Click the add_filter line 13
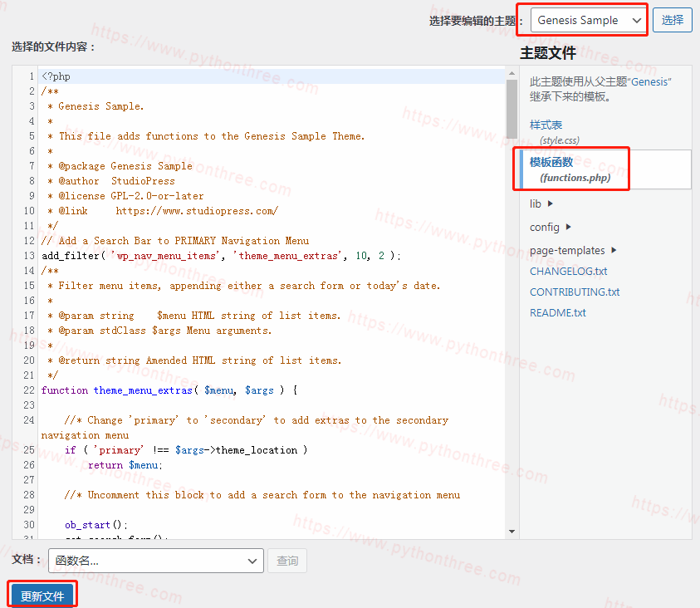The image size is (700, 608). (221, 256)
